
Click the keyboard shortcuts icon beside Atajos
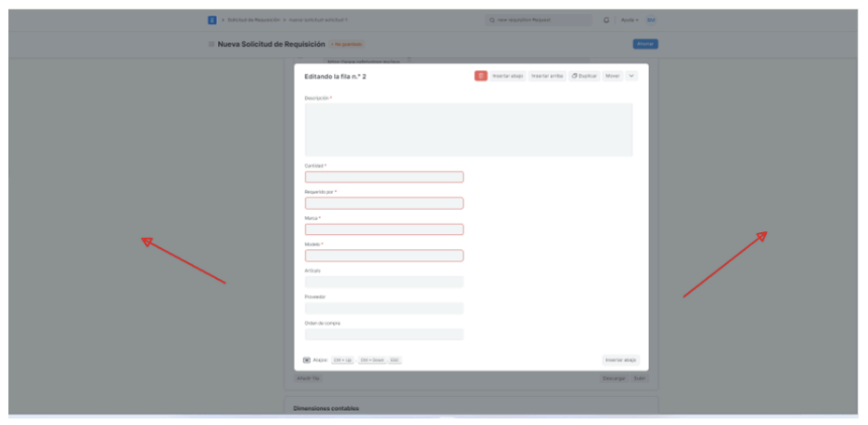click(x=307, y=359)
